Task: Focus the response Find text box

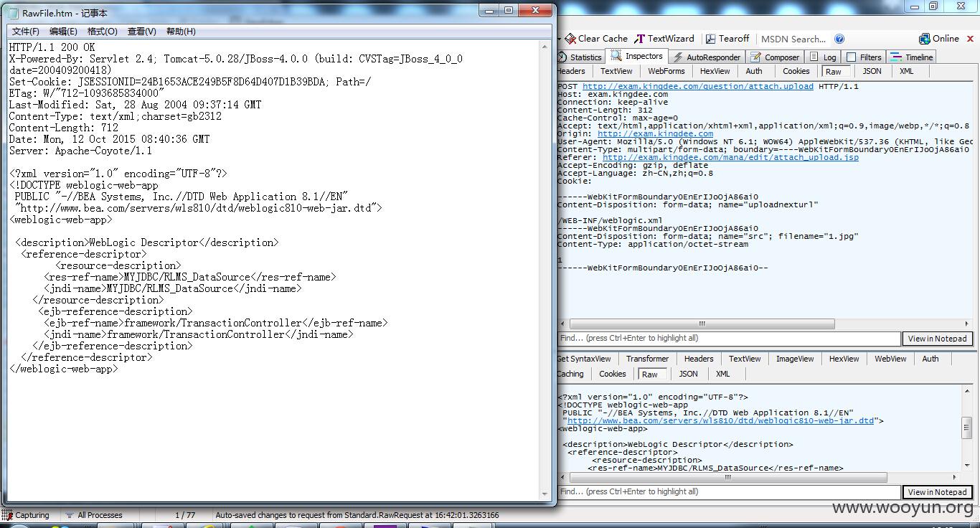Action: click(x=729, y=492)
